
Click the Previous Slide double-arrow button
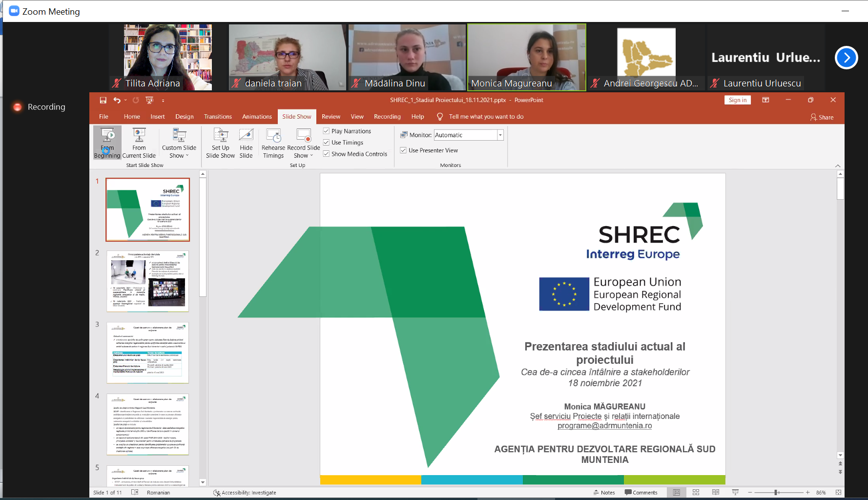point(840,463)
